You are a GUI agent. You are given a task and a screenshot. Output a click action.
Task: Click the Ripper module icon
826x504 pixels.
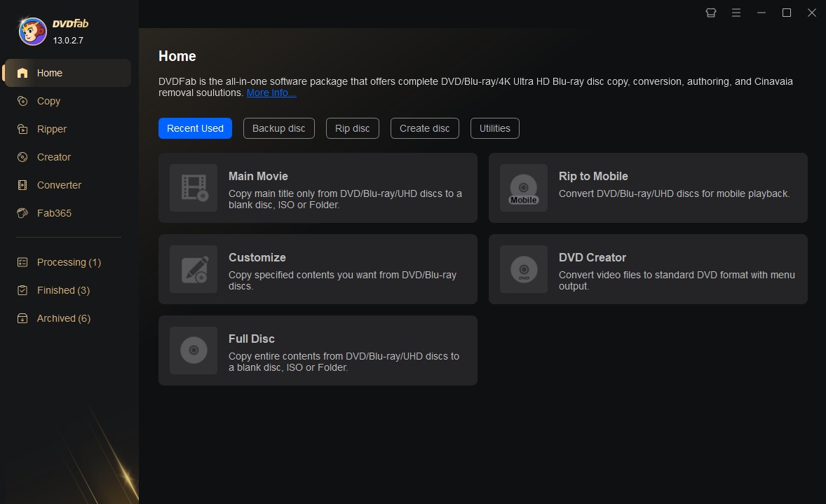pos(22,129)
